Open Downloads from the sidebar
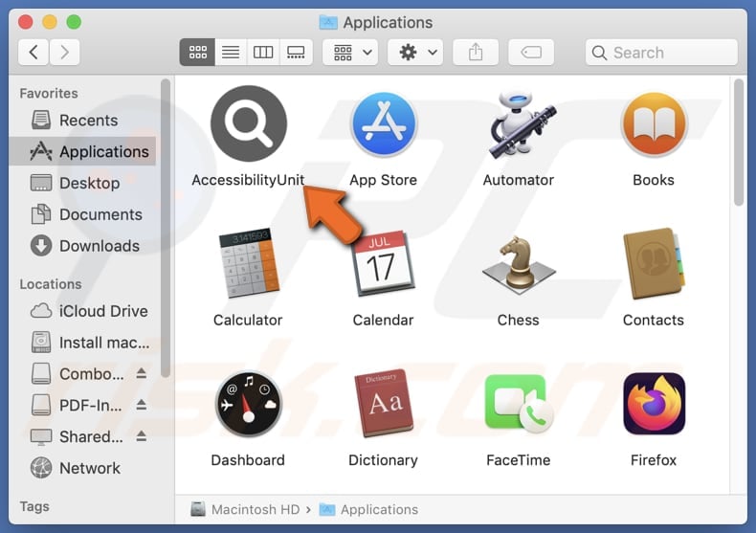Viewport: 756px width, 533px height. click(x=82, y=246)
